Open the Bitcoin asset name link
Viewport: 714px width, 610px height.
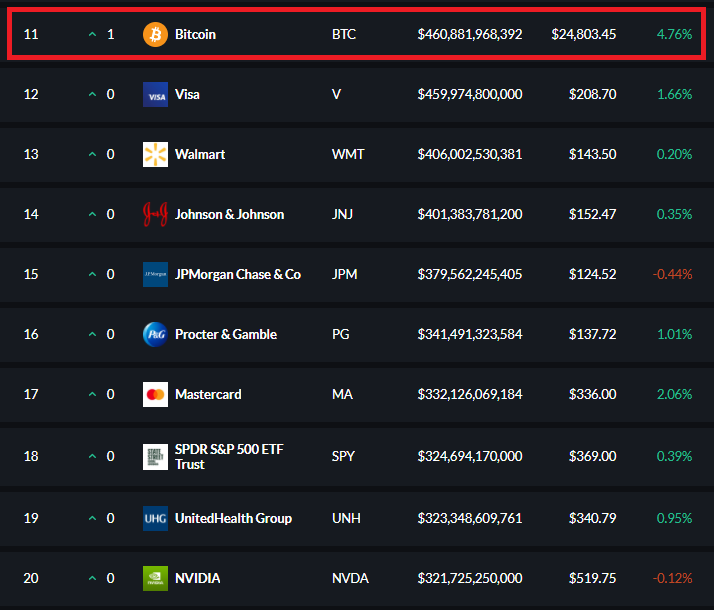(195, 35)
